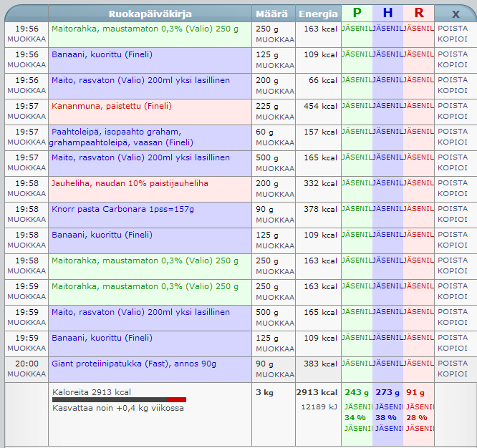Click amount MUOKKAA under Giant proteiinipatukka 90 g

click(275, 374)
